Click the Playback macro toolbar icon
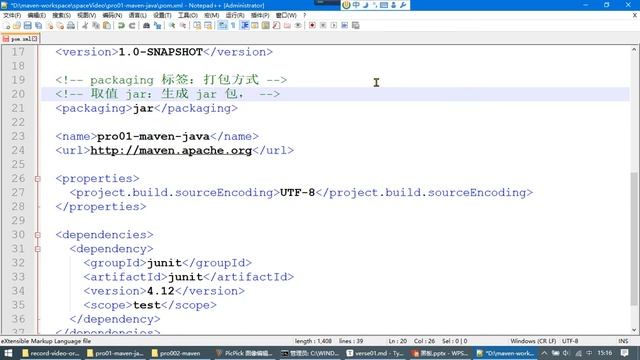The width and height of the screenshot is (640, 360). click(333, 25)
